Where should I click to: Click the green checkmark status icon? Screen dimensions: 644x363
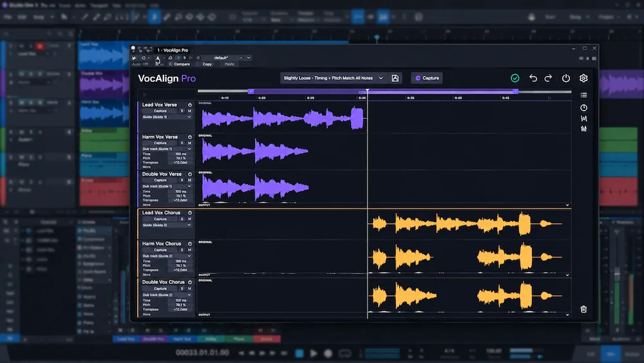(x=515, y=78)
